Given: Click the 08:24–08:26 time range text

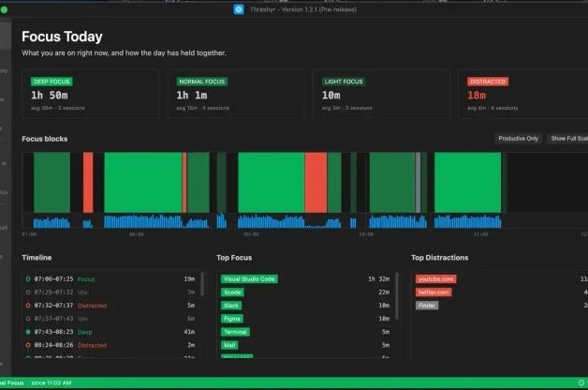Looking at the screenshot, I should click(53, 345).
